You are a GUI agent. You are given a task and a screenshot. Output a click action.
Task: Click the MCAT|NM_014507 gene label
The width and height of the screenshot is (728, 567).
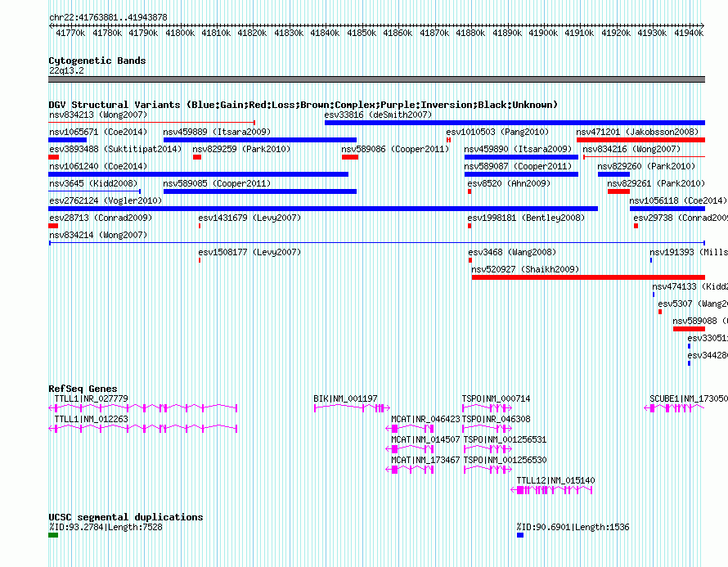tap(425, 439)
